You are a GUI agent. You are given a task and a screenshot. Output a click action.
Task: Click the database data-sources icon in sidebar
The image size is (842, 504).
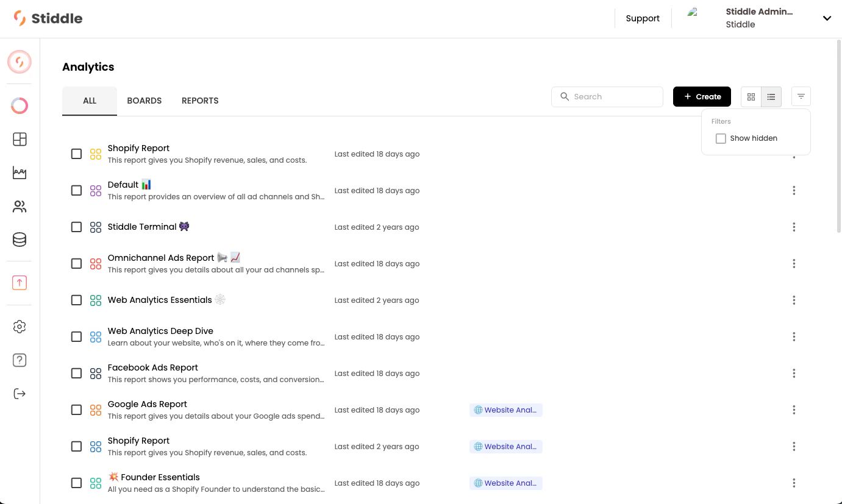coord(19,239)
